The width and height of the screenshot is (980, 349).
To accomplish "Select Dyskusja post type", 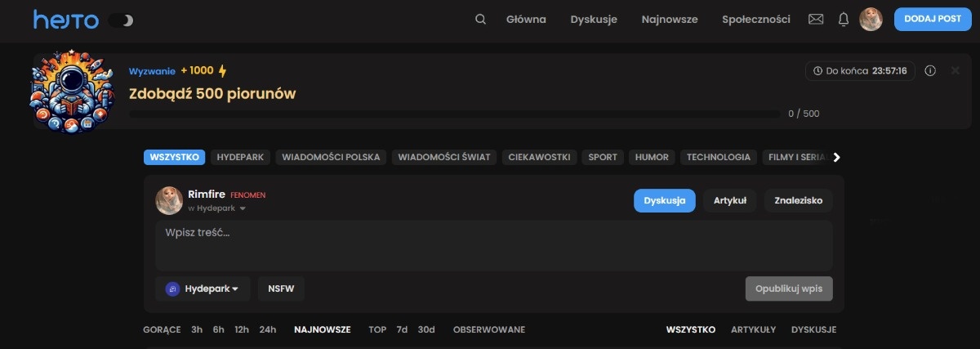I will click(x=664, y=200).
